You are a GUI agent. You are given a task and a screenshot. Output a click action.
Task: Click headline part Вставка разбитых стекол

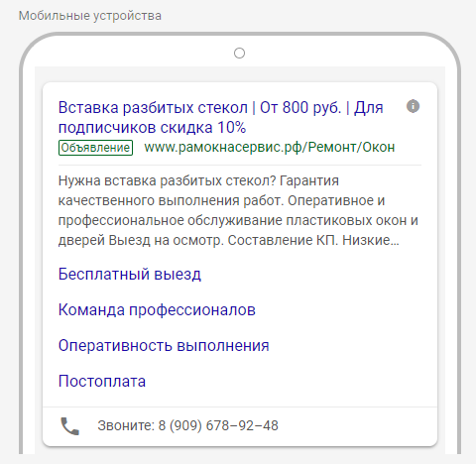[153, 108]
